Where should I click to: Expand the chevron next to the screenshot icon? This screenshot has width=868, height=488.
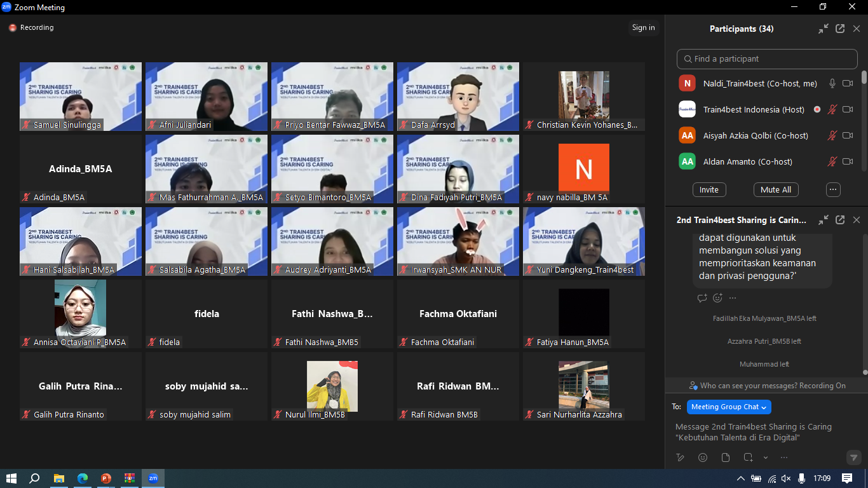tap(765, 457)
